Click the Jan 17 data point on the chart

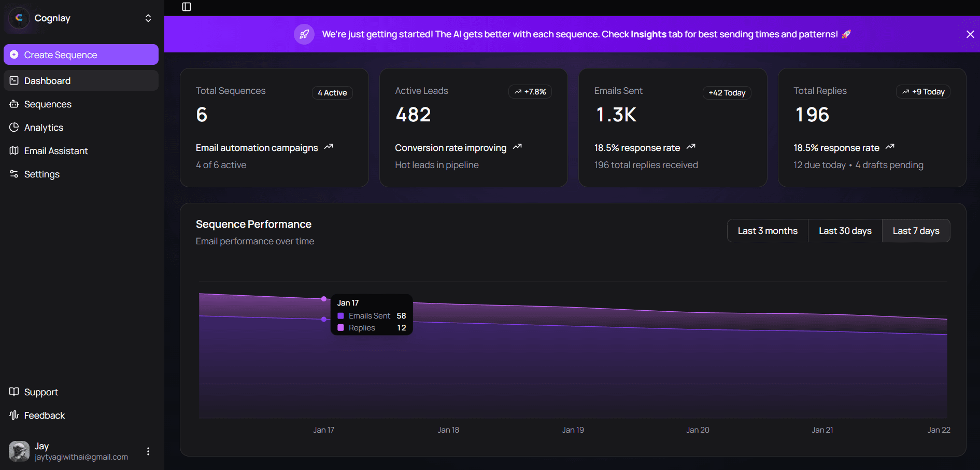point(324,299)
